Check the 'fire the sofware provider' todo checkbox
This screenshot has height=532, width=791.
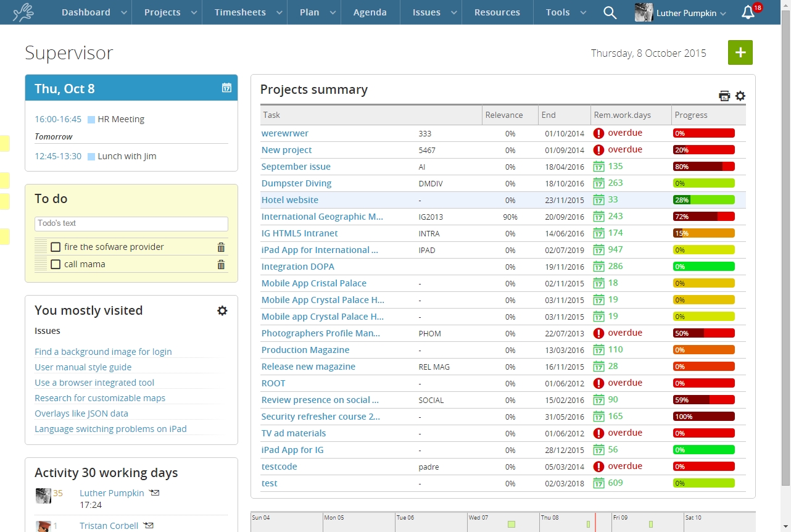[56, 246]
